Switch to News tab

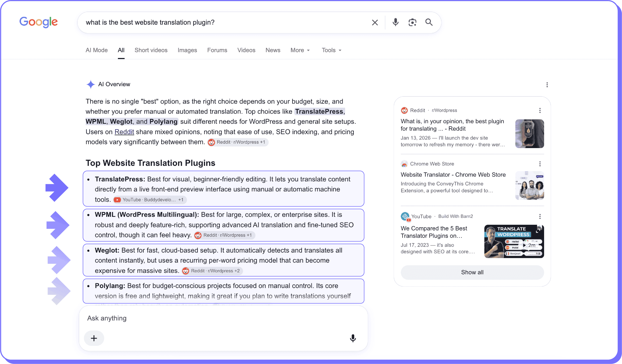273,50
